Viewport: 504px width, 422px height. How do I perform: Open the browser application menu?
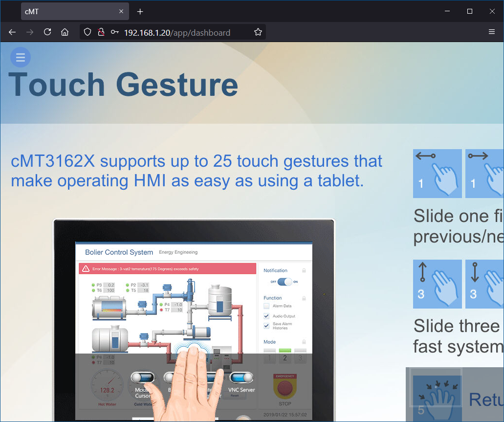491,32
